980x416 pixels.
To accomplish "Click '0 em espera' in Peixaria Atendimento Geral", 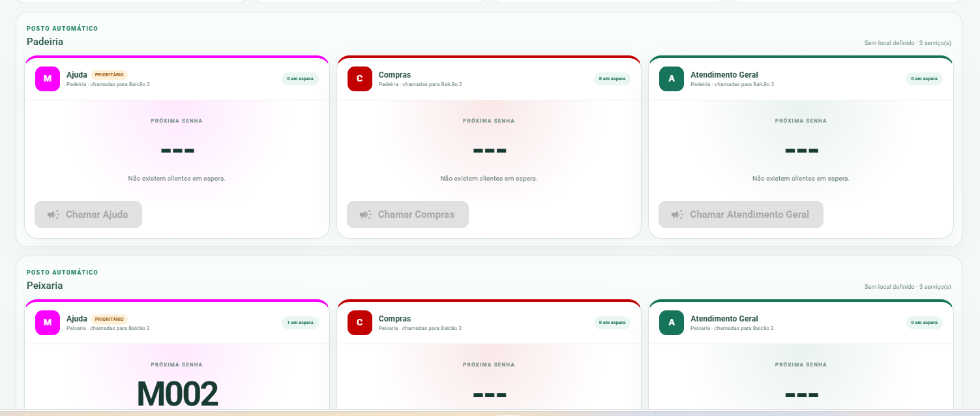I will [x=925, y=323].
